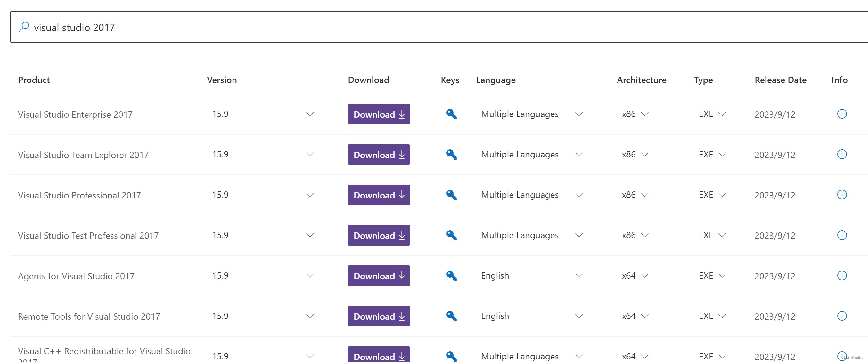Image resolution: width=868 pixels, height=362 pixels.
Task: Click key icon in Remote Tools row
Action: pyautogui.click(x=451, y=316)
